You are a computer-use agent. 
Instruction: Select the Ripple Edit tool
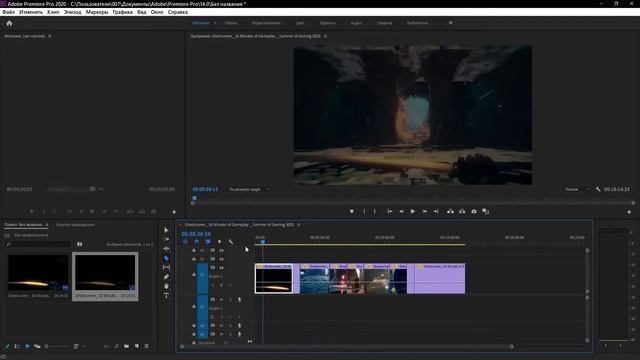pos(166,249)
